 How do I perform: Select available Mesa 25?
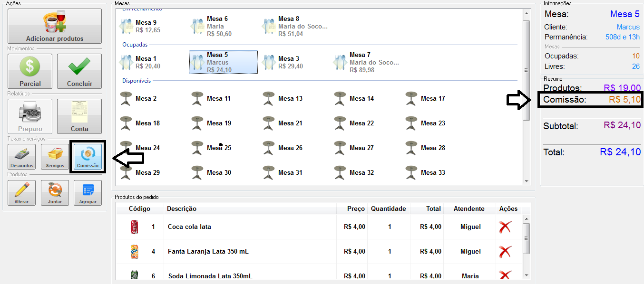click(212, 148)
